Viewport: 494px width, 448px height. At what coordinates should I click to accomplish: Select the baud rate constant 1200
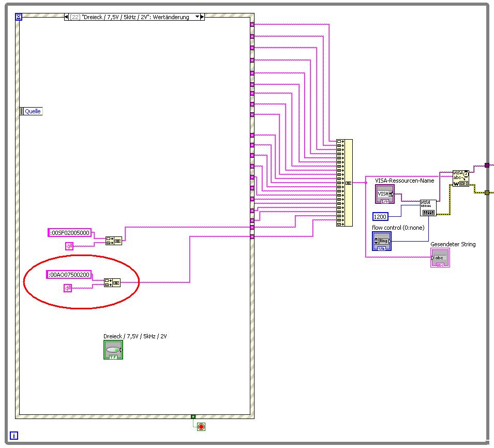[380, 216]
